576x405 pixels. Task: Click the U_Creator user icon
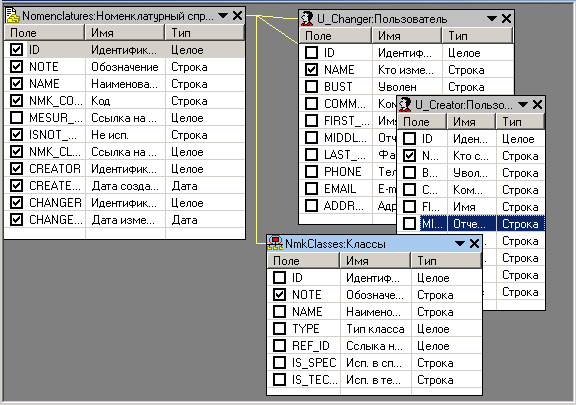pyautogui.click(x=405, y=105)
